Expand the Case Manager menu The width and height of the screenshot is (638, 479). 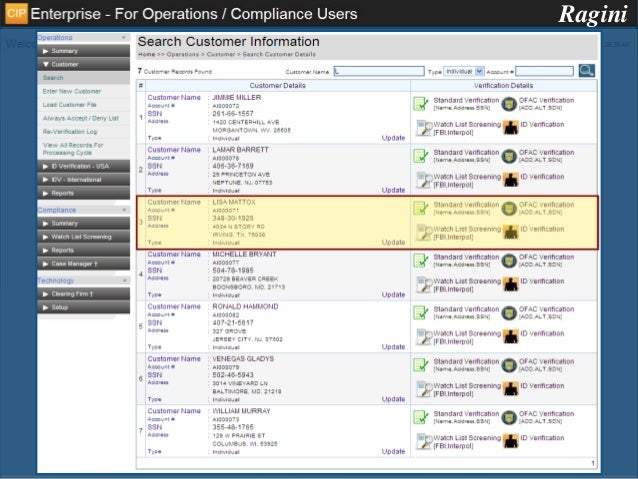tap(83, 264)
